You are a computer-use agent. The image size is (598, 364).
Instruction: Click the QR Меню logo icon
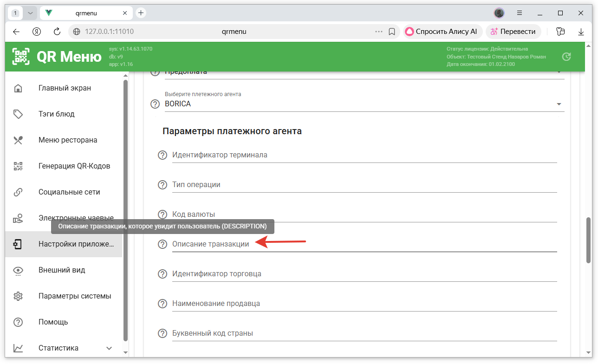point(21,57)
